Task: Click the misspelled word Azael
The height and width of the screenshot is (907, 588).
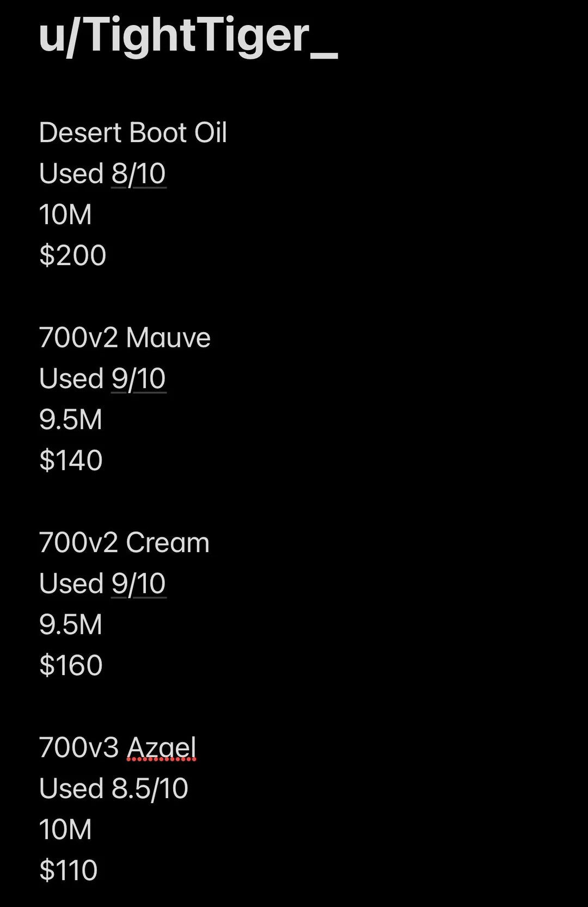Action: pyautogui.click(x=161, y=747)
